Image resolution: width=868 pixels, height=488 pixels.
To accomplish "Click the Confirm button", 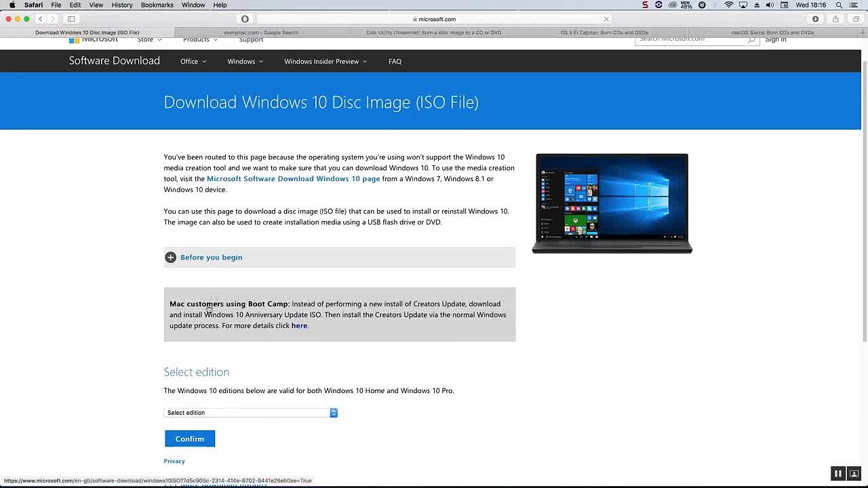I will click(190, 439).
